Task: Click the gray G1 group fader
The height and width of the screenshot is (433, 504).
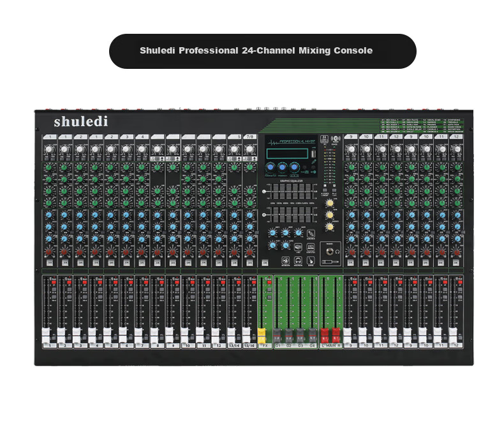Action: pyautogui.click(x=277, y=335)
